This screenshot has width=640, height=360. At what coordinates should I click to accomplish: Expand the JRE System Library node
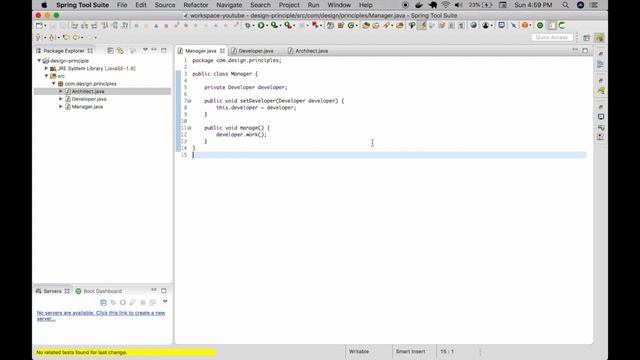tap(46, 68)
